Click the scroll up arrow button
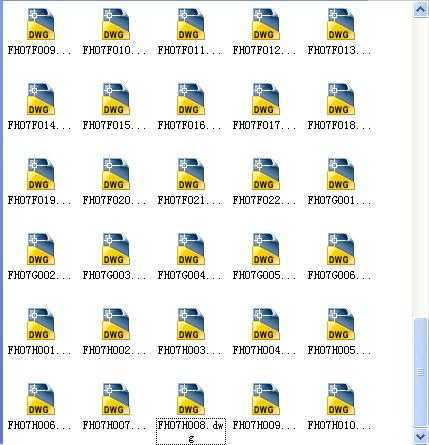This screenshot has height=445, width=429. pyautogui.click(x=420, y=9)
